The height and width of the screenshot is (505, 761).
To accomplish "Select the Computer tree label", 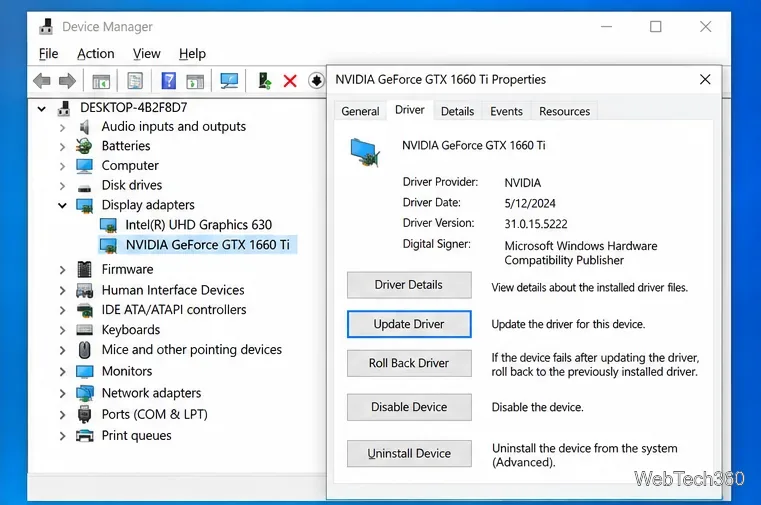I will click(130, 166).
